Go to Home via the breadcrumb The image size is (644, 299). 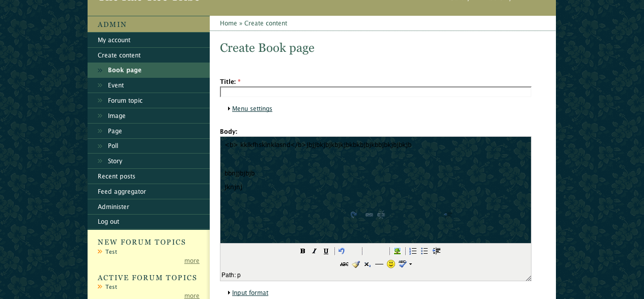229,23
